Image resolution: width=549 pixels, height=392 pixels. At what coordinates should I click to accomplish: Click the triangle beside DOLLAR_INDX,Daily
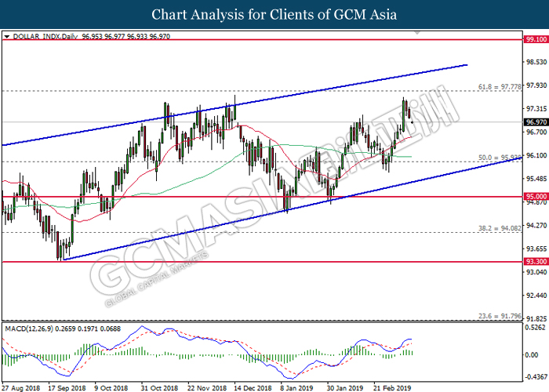7,36
